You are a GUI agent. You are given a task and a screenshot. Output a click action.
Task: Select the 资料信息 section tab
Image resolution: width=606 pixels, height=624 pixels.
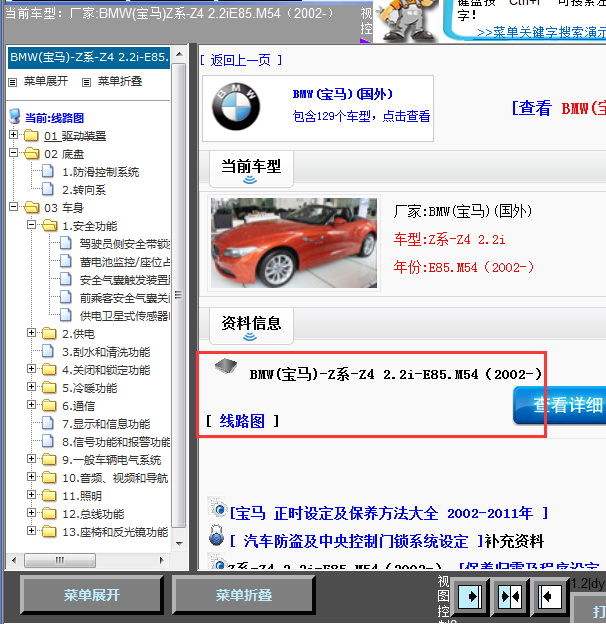pyautogui.click(x=251, y=326)
